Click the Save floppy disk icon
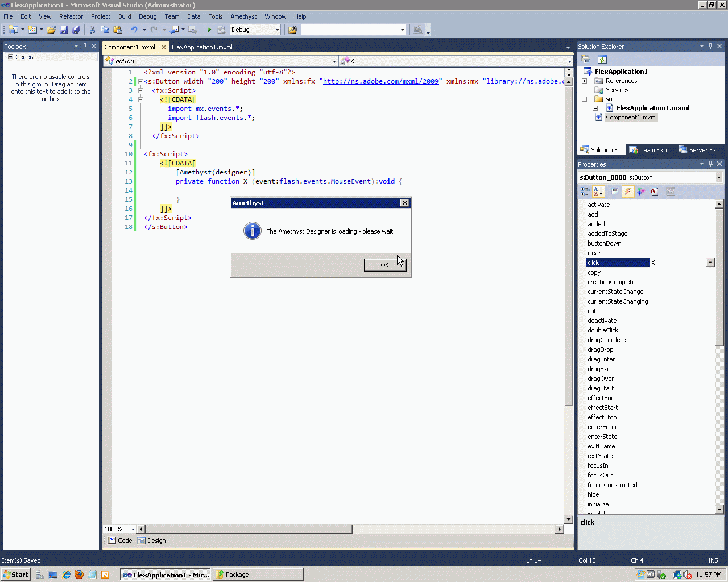The height and width of the screenshot is (582, 728). pos(64,30)
